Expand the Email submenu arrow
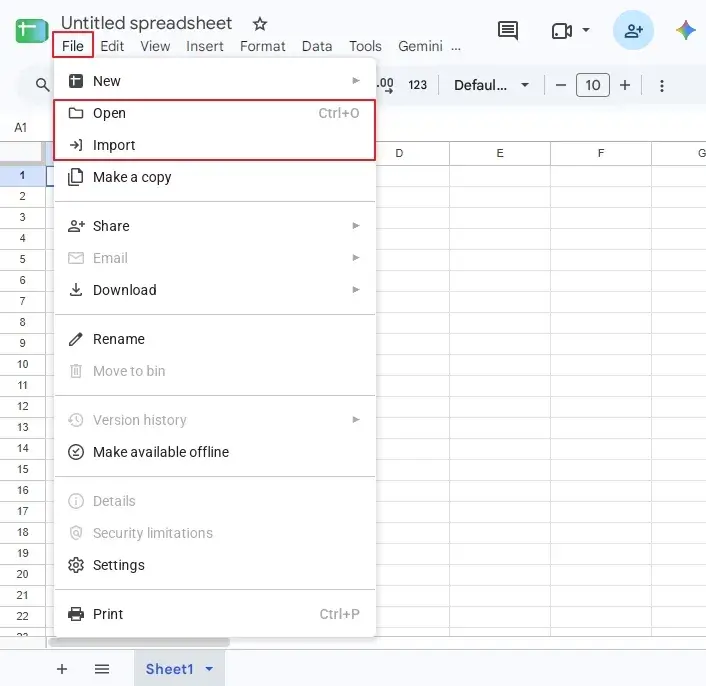Screen dimensions: 706x686 tap(356, 257)
